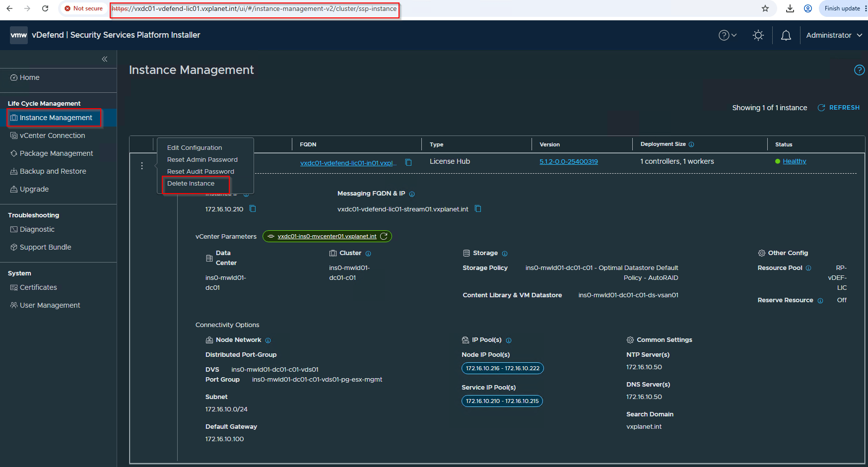This screenshot has height=467, width=868.
Task: Open Package Management page
Action: (x=52, y=153)
